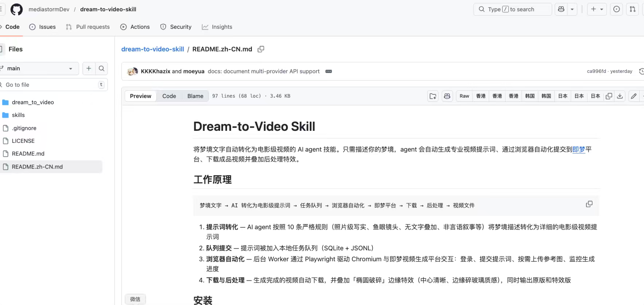This screenshot has height=305, width=644.
Task: Copy the code block flow text
Action: point(589,204)
